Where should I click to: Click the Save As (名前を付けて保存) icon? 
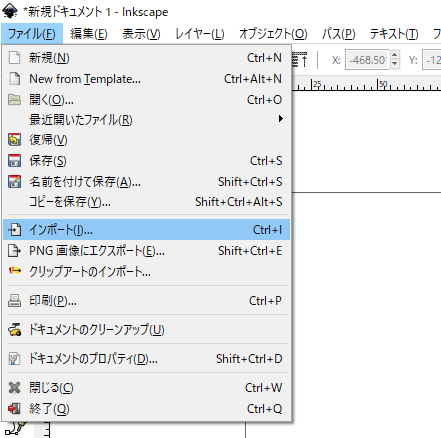point(14,182)
